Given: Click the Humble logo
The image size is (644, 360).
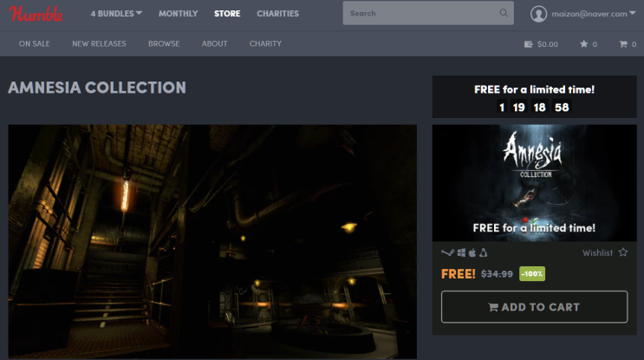Looking at the screenshot, I should (36, 14).
